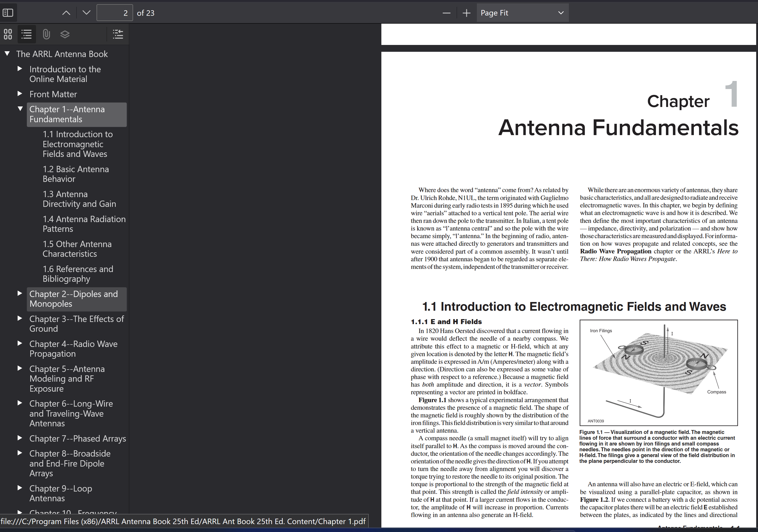The height and width of the screenshot is (532, 758).
Task: Expand Chapter 3--The Effects of Ground
Action: pos(20,319)
